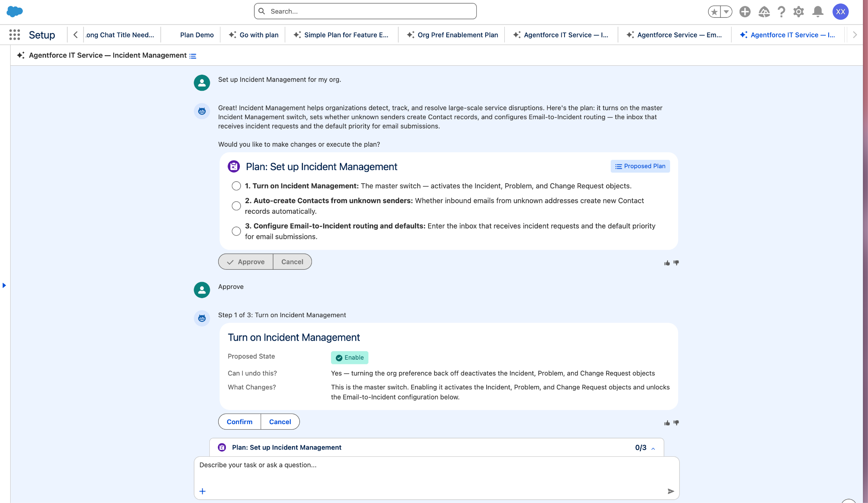This screenshot has width=868, height=503.
Task: Click the agent avatar beside the 'Great!' message
Action: [x=202, y=111]
